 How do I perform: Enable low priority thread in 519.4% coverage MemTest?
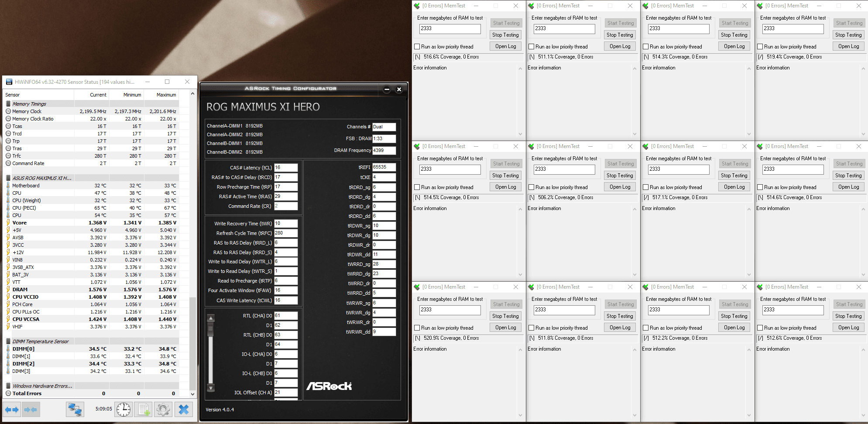pyautogui.click(x=760, y=47)
